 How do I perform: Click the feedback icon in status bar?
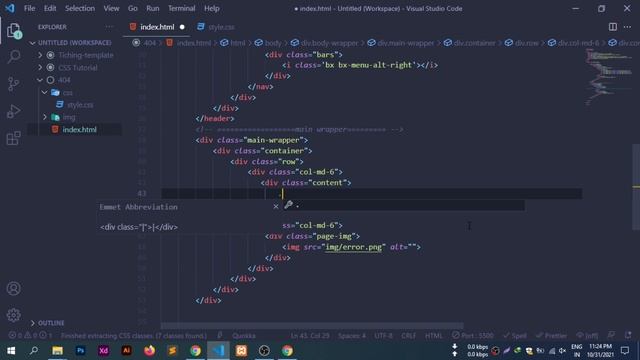tap(611, 336)
